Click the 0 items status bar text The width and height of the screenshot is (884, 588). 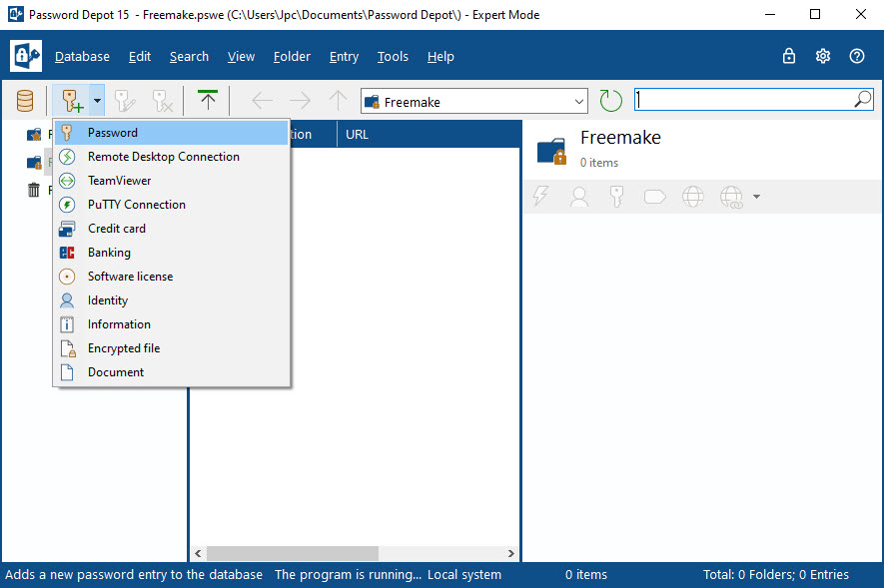(586, 574)
